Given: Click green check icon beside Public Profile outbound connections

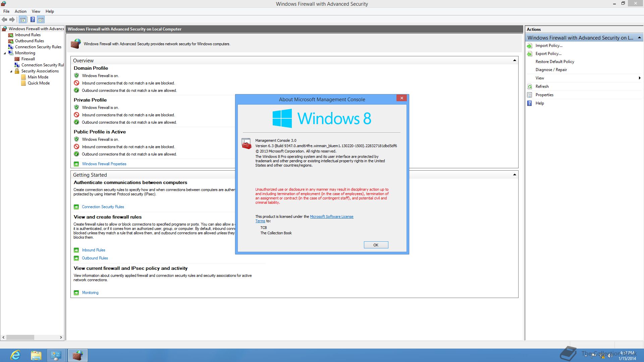Looking at the screenshot, I should (76, 154).
